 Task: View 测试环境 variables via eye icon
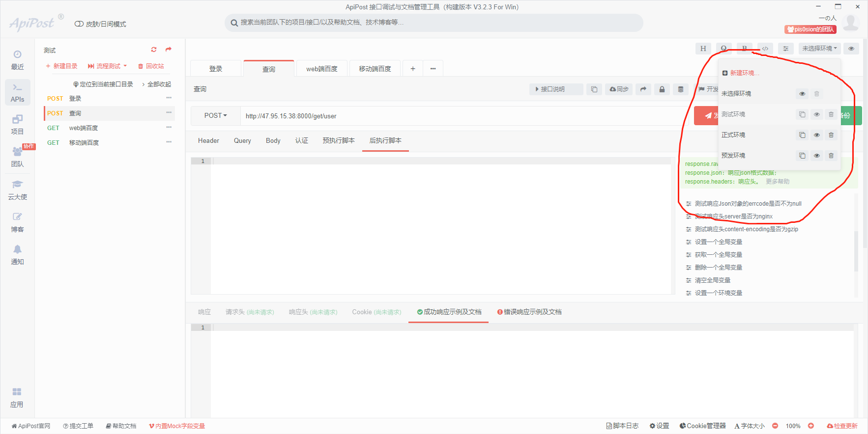click(x=816, y=114)
